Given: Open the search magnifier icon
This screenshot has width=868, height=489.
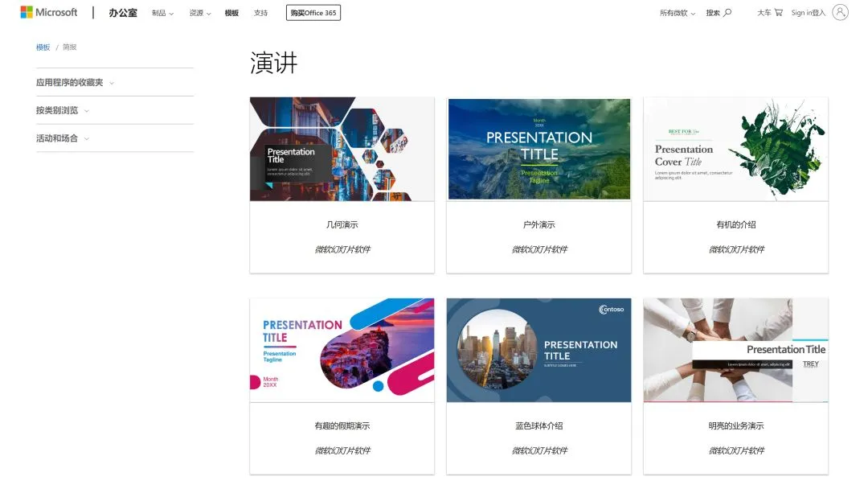Looking at the screenshot, I should [x=727, y=12].
